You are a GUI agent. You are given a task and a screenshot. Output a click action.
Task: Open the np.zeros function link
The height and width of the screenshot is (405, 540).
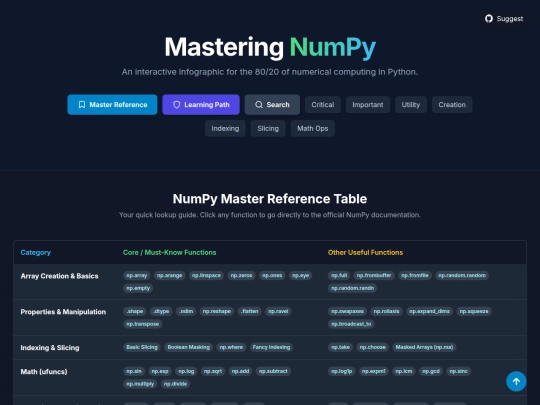pyautogui.click(x=241, y=276)
